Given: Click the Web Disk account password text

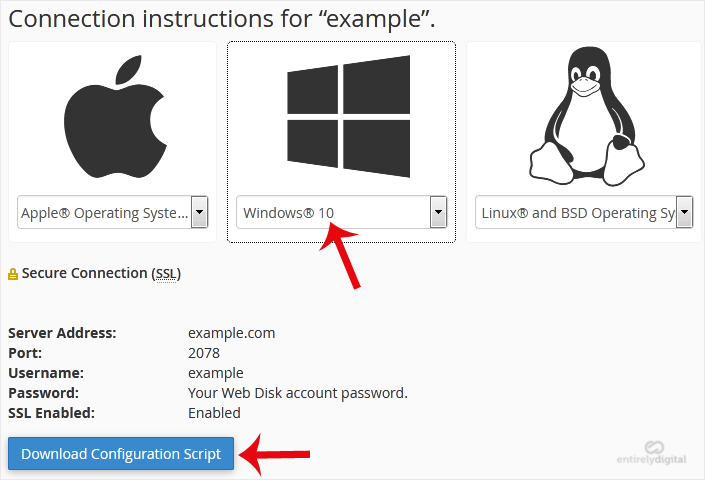Looking at the screenshot, I should click(297, 393).
